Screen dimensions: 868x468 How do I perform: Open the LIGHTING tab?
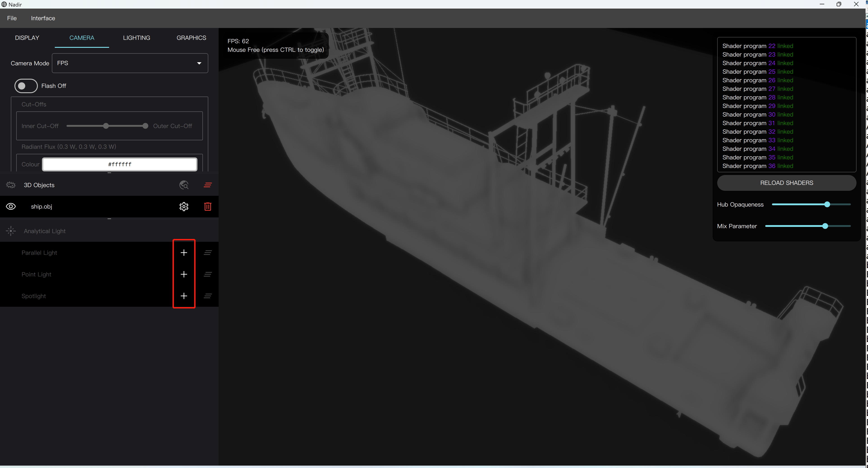point(136,38)
